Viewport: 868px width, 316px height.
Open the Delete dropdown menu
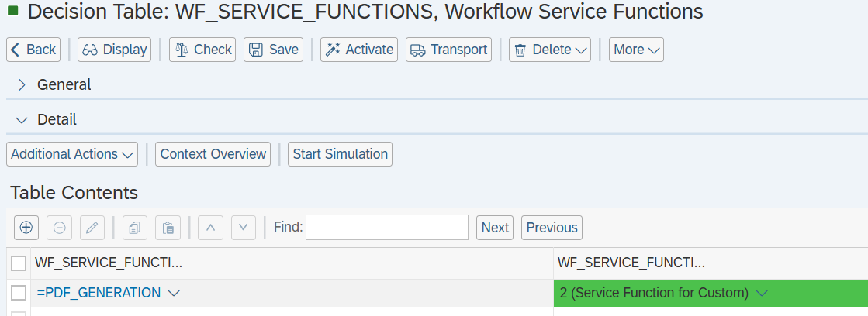click(550, 50)
